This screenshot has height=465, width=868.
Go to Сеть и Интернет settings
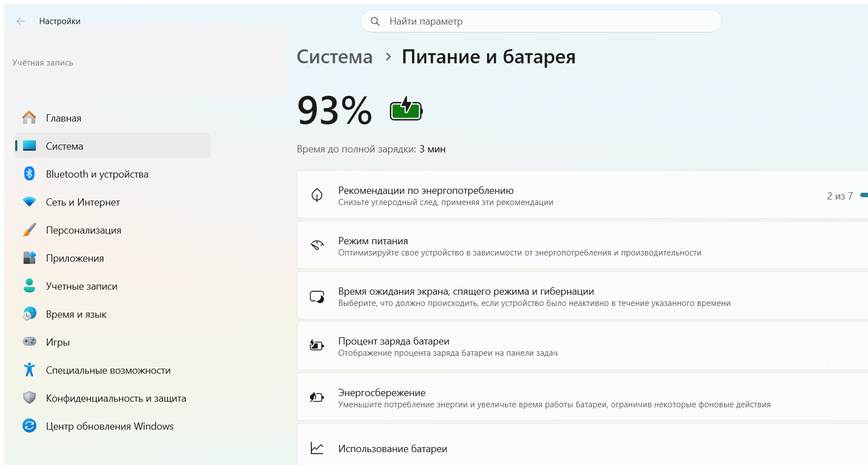[113, 202]
